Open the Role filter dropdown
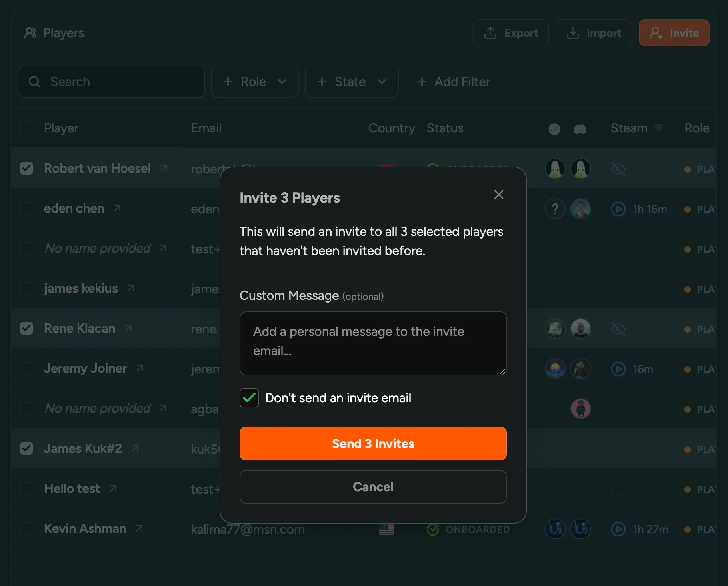This screenshot has height=586, width=728. (x=254, y=82)
